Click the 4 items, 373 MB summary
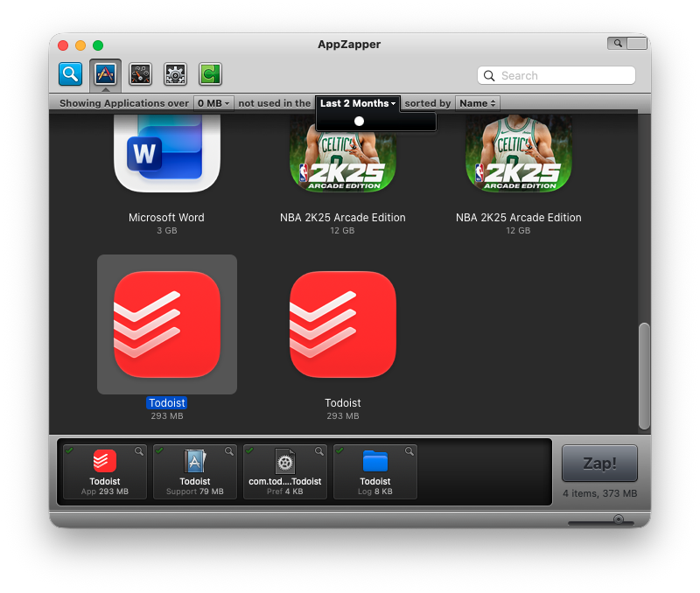Viewport: 700px width, 593px height. 599,493
